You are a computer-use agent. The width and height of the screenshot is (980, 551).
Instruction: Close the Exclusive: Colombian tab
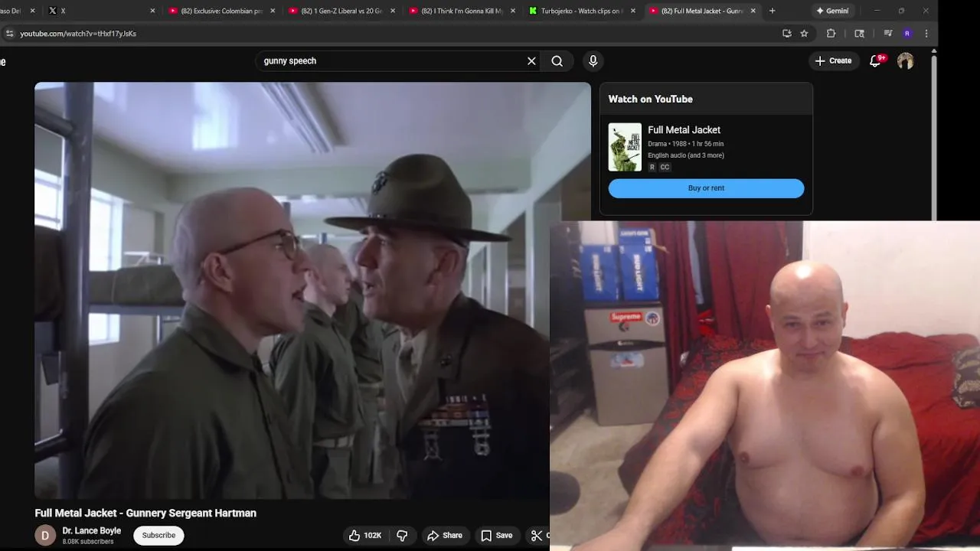coord(273,11)
